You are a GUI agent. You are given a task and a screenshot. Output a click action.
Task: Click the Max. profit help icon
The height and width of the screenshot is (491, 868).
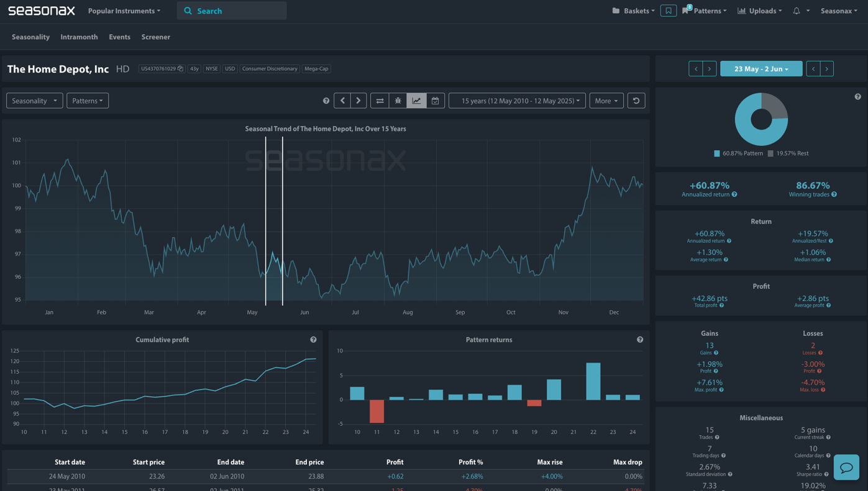pyautogui.click(x=721, y=390)
